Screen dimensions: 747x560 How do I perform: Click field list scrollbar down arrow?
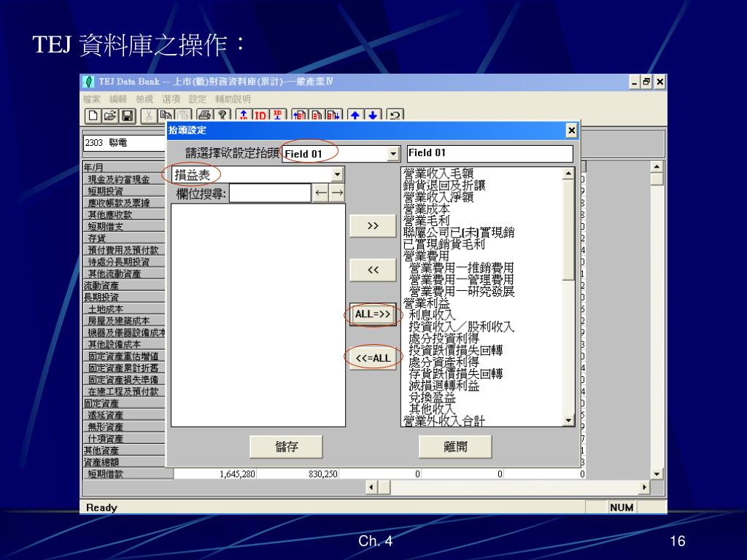568,420
